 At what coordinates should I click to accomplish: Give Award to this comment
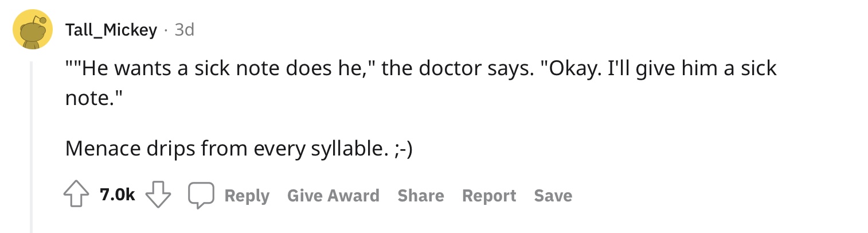pyautogui.click(x=333, y=196)
